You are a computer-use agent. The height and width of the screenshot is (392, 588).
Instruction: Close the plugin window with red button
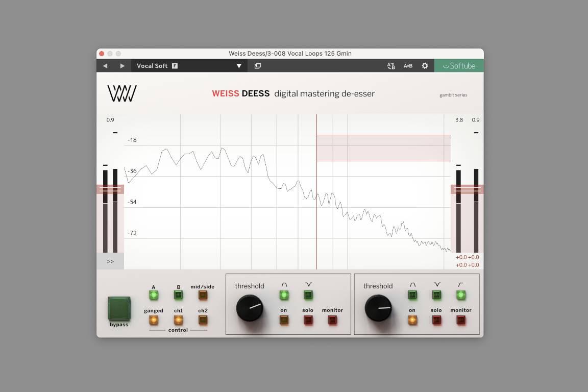[102, 54]
